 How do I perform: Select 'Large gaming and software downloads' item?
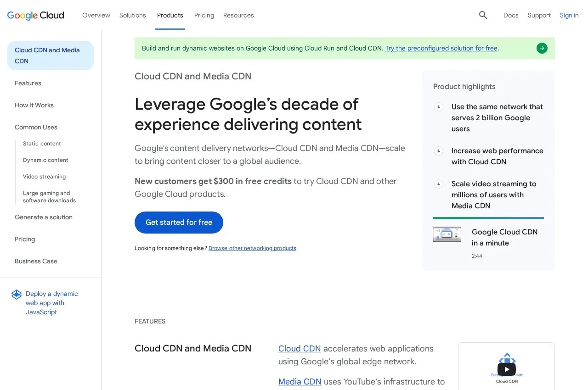coord(49,197)
